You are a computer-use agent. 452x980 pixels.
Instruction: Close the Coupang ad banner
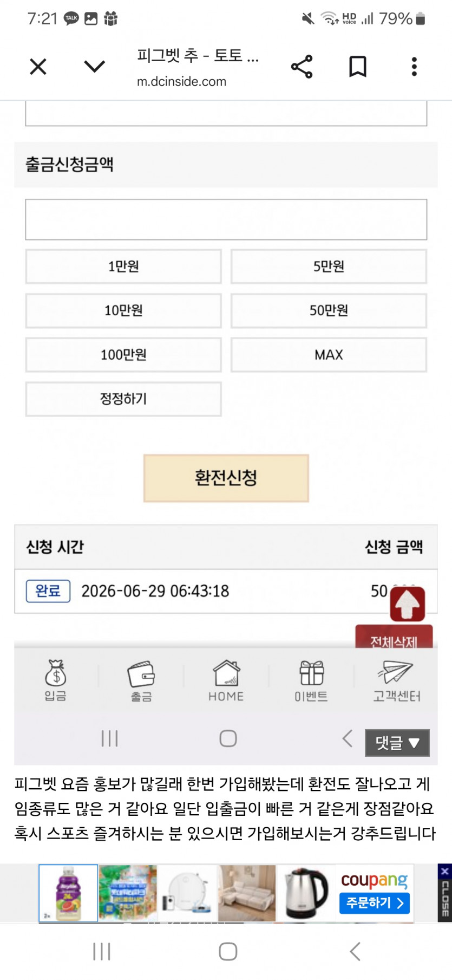(445, 892)
